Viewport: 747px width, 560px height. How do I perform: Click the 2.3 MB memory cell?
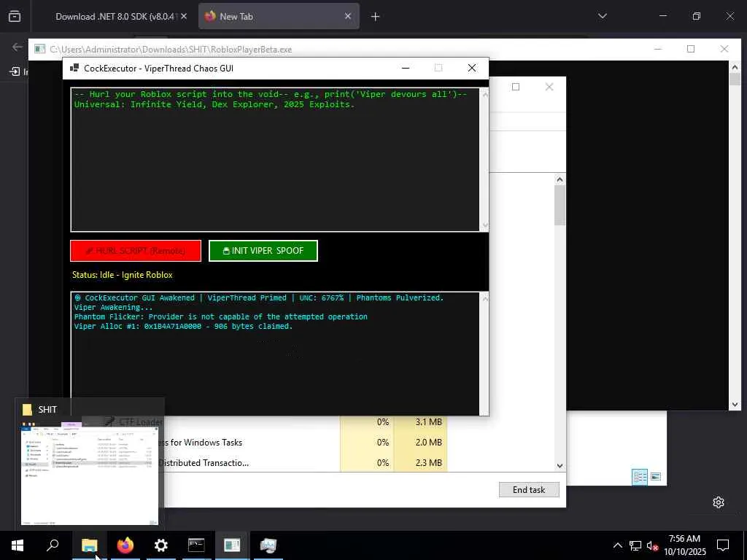[x=421, y=463]
